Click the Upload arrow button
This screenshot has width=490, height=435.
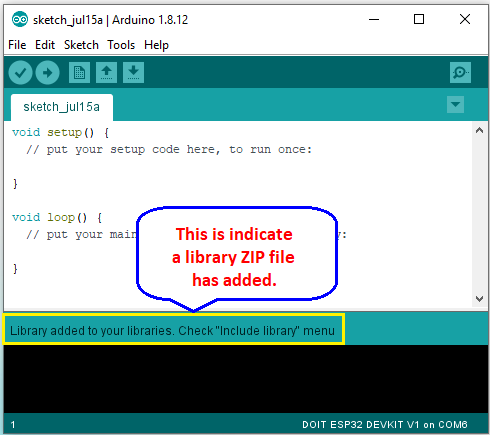tap(47, 72)
